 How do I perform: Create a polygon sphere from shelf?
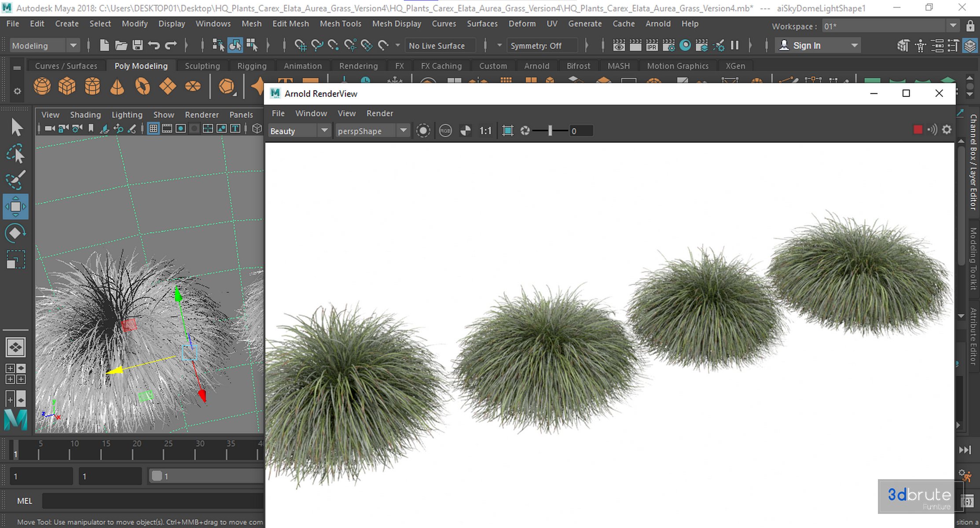[42, 86]
